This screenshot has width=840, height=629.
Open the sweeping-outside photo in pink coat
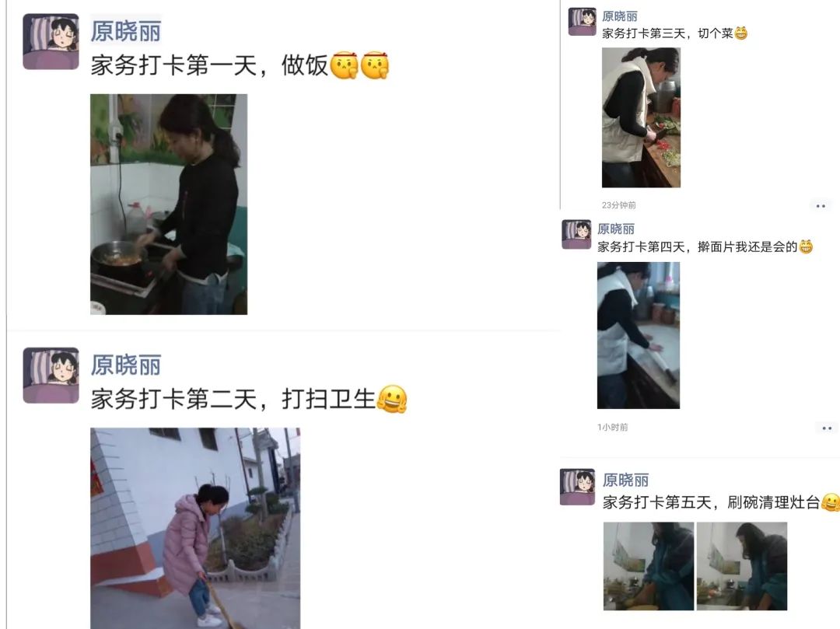tap(195, 528)
